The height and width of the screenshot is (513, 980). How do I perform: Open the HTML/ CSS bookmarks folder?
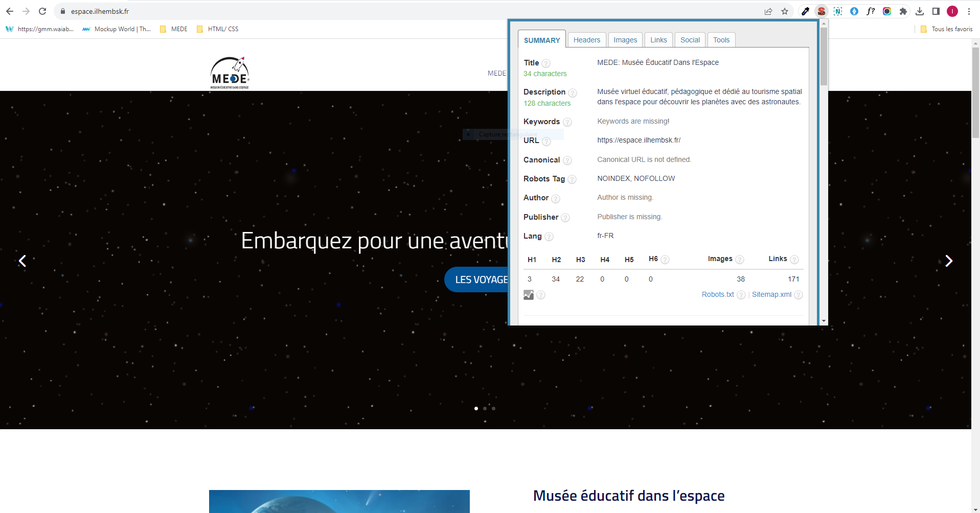coord(218,29)
